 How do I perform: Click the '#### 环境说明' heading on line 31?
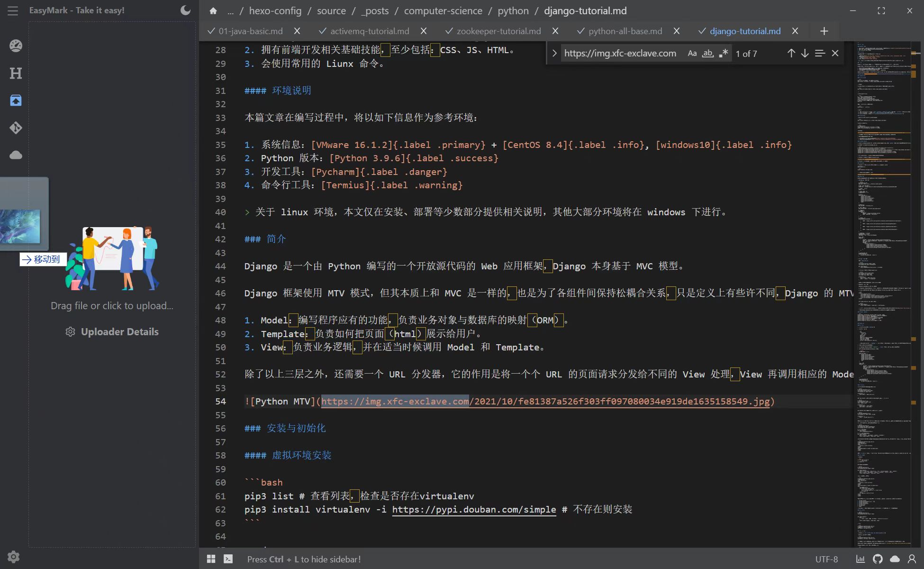click(278, 91)
